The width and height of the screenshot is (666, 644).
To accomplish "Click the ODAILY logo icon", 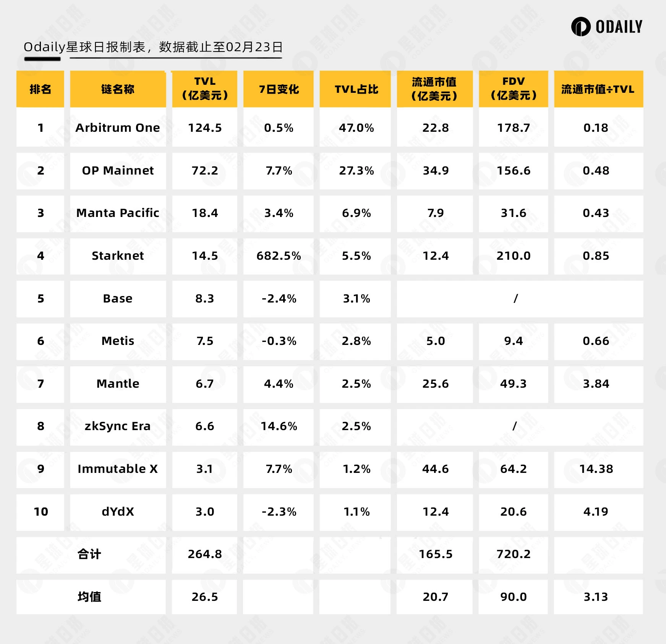I will coord(580,27).
